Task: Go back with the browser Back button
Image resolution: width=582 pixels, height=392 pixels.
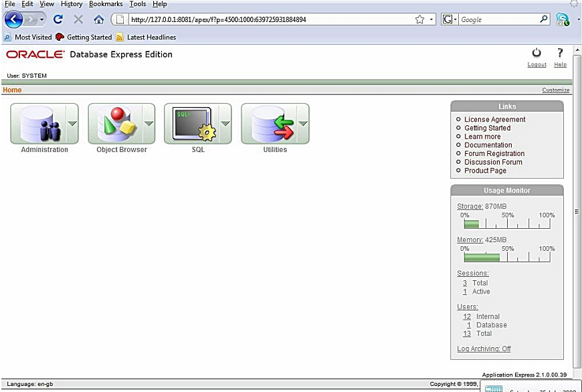Action: 14,19
